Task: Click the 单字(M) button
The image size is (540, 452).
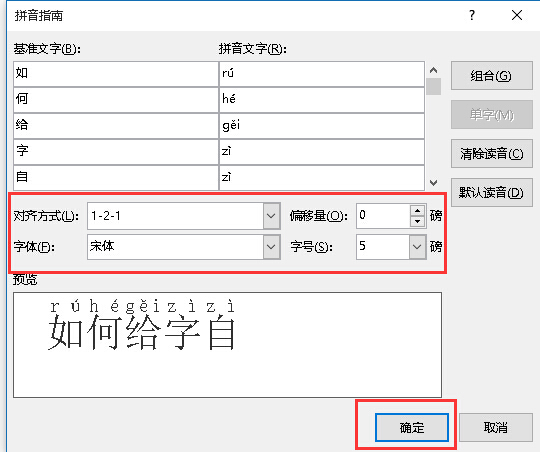Action: [x=491, y=115]
